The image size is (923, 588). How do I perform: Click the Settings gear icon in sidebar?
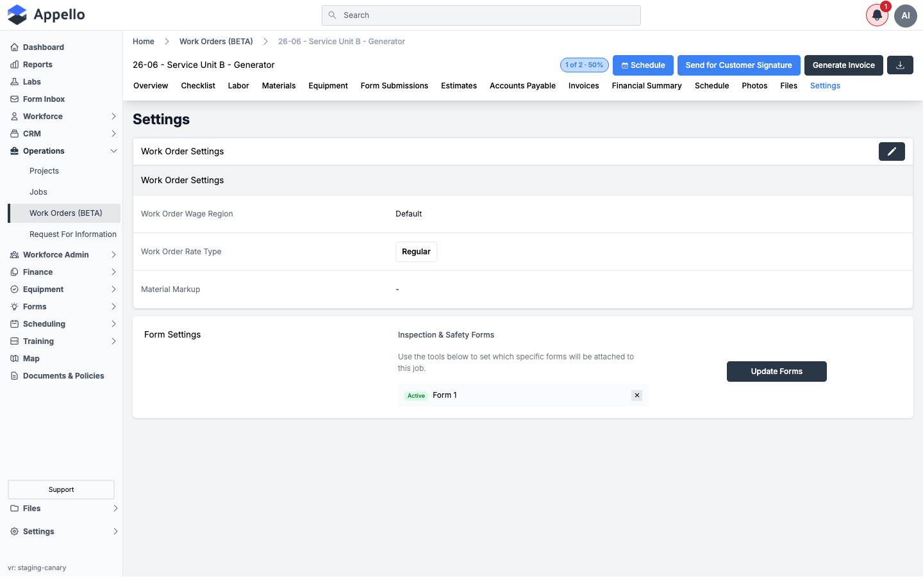[14, 532]
